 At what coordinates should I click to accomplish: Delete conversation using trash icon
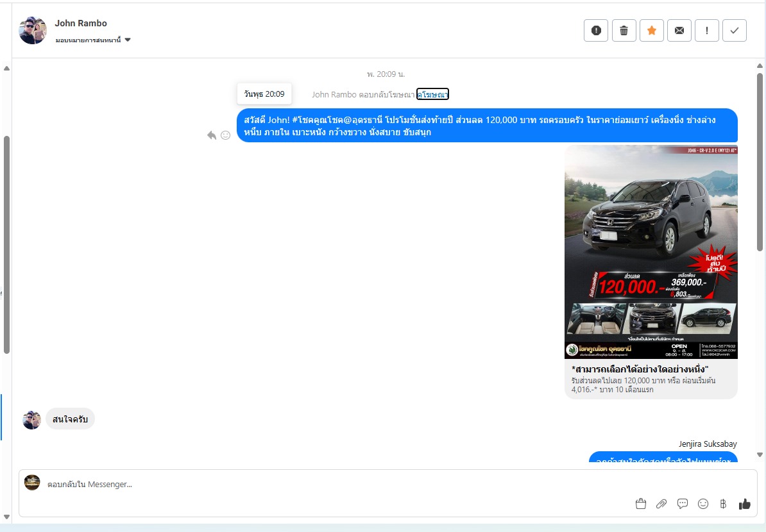[x=624, y=31]
